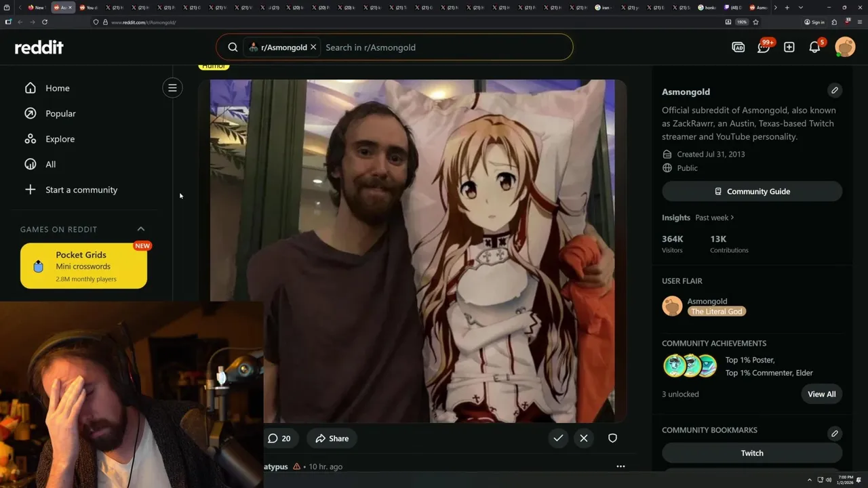Viewport: 868px width, 488px height.
Task: Click the Asmongold user flair avatar
Action: pos(672,306)
